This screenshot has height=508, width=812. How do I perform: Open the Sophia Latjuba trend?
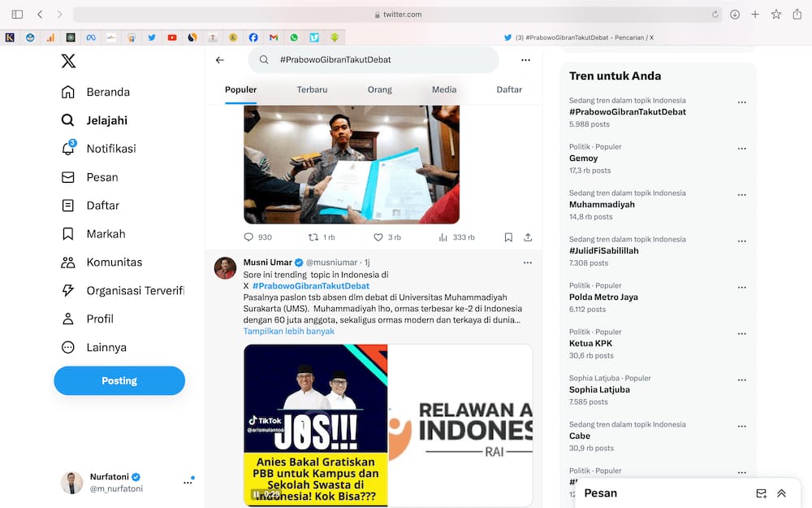tap(599, 390)
